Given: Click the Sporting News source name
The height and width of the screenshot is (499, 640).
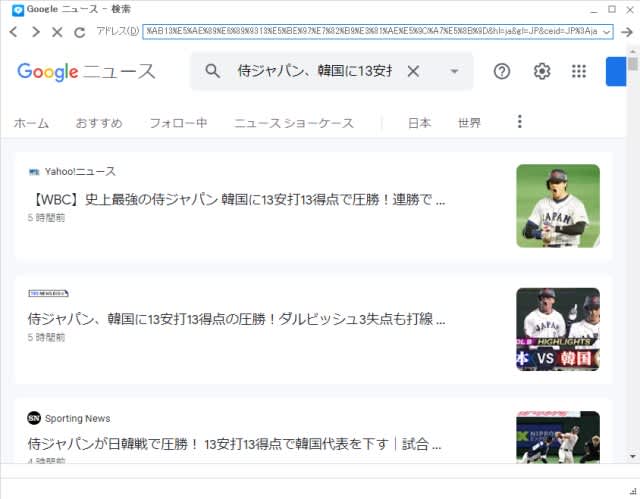Looking at the screenshot, I should 78,419.
